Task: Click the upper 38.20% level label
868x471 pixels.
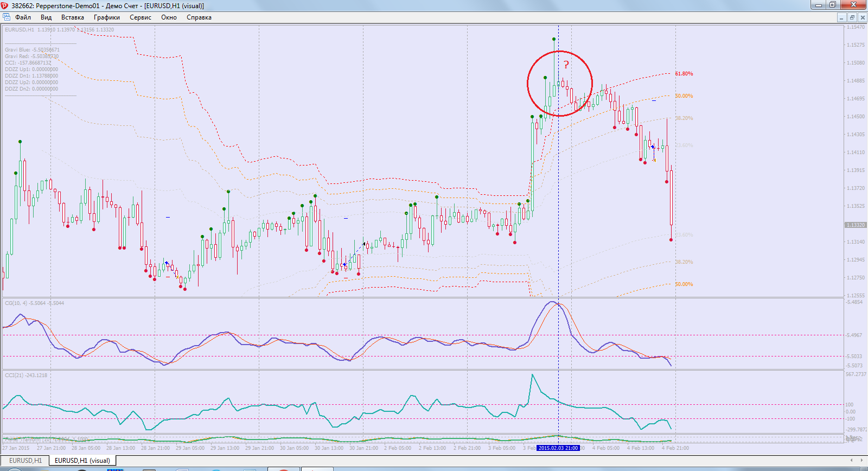Action: 684,118
